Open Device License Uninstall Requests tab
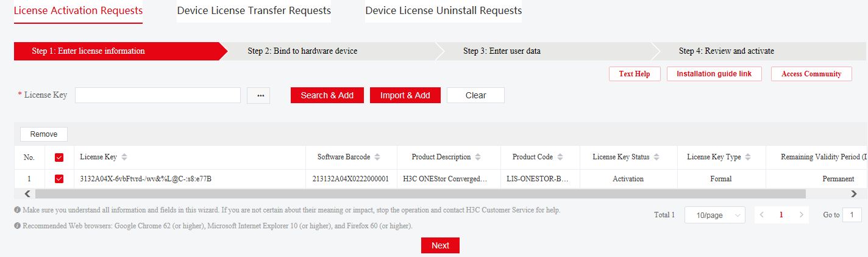The width and height of the screenshot is (868, 257). tap(444, 10)
